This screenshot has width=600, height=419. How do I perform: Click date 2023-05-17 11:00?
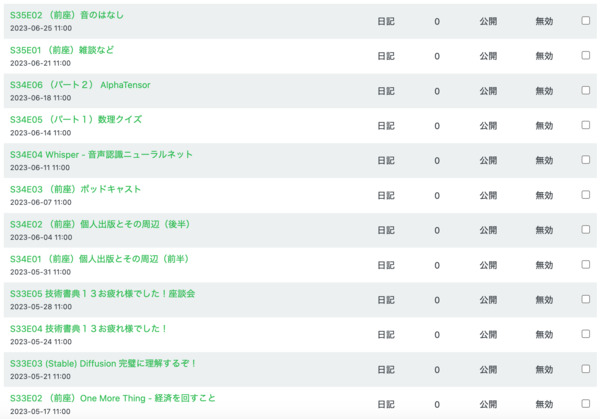pyautogui.click(x=40, y=412)
